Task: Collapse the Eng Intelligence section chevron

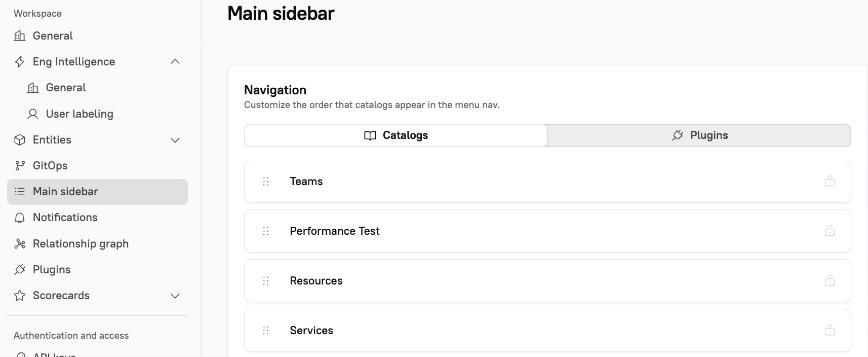Action: pos(175,62)
